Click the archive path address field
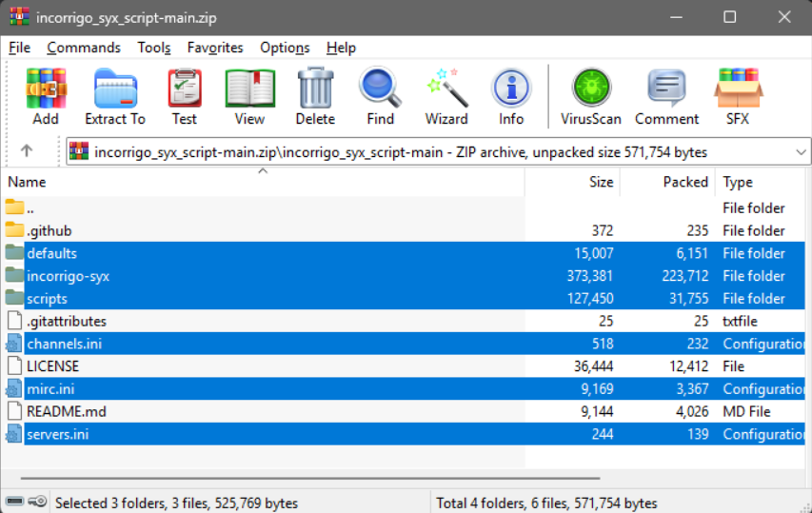 tap(438, 152)
